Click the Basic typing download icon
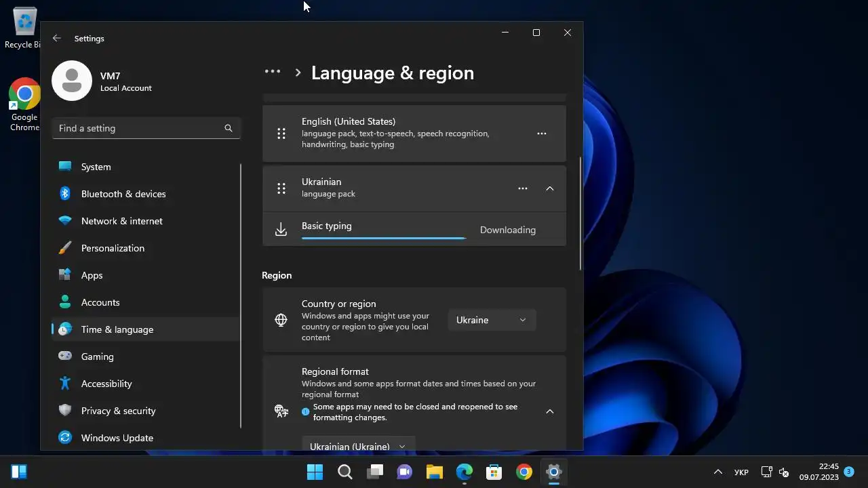Screen dimensions: 868x488 281,230
